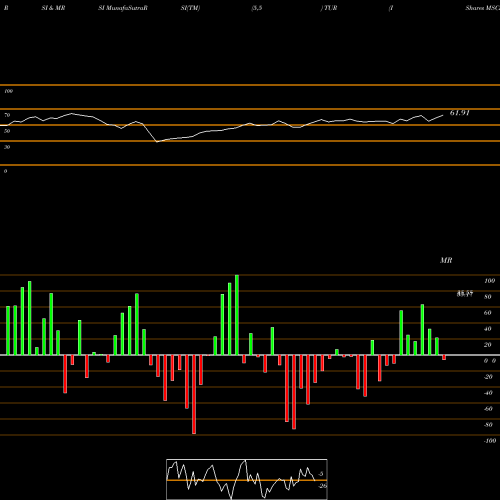Click the MR axis label -20
Screen dimensions: 500x500
pyautogui.click(x=488, y=377)
